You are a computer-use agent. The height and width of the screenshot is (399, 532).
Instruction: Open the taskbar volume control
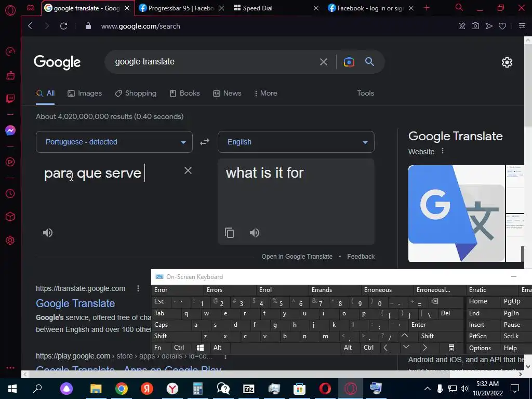pyautogui.click(x=464, y=389)
